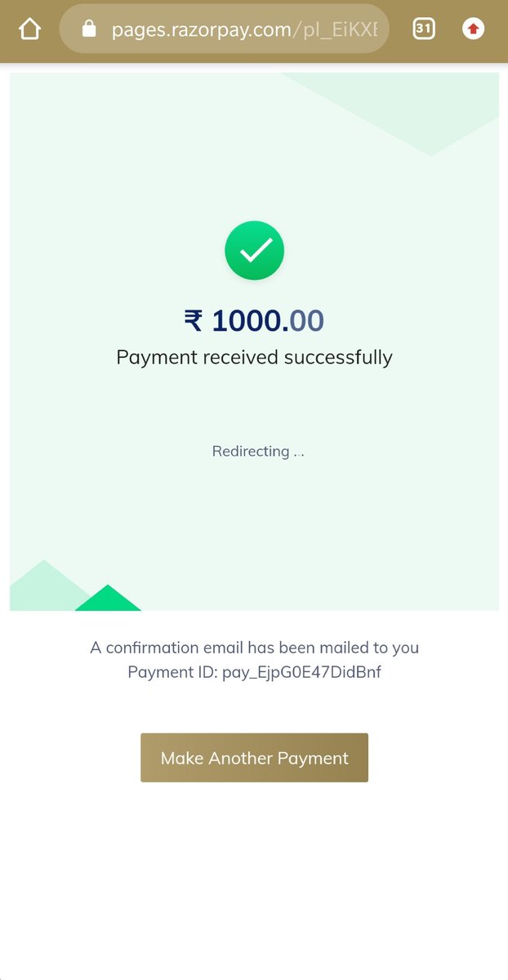This screenshot has height=980, width=508.
Task: Tap the dark green triangle decoration
Action: 108,598
